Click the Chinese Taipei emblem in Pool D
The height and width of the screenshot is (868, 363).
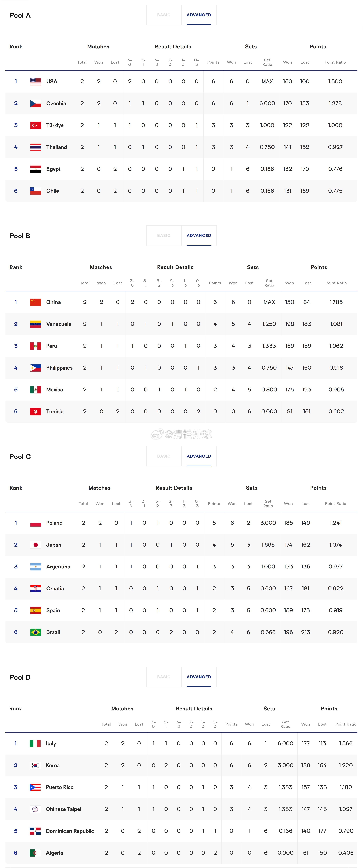(35, 809)
